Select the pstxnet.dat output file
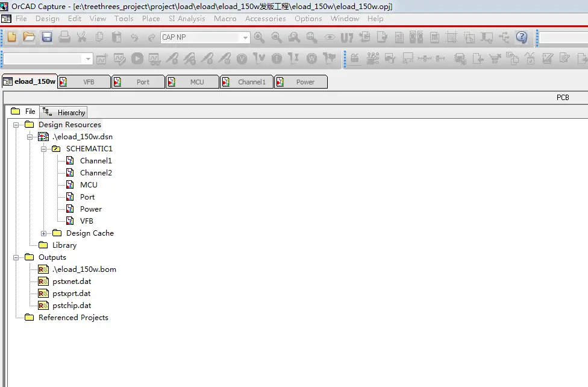 [72, 281]
